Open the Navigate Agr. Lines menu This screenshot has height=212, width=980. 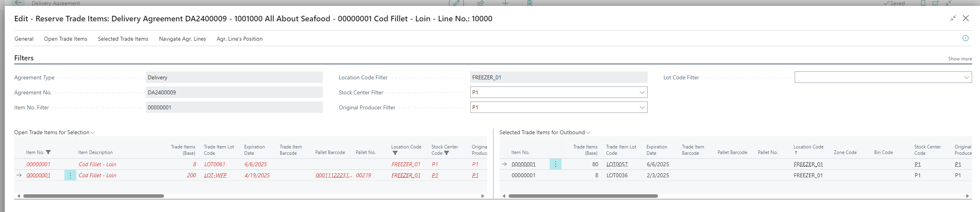pyautogui.click(x=182, y=39)
